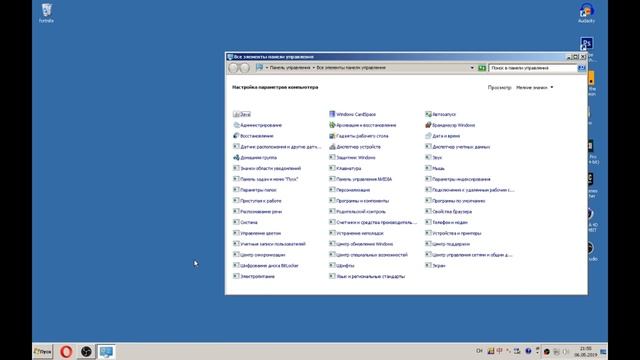Open Электропитание (Power Options) item
Image resolution: width=640 pixels, height=360 pixels.
pyautogui.click(x=254, y=276)
